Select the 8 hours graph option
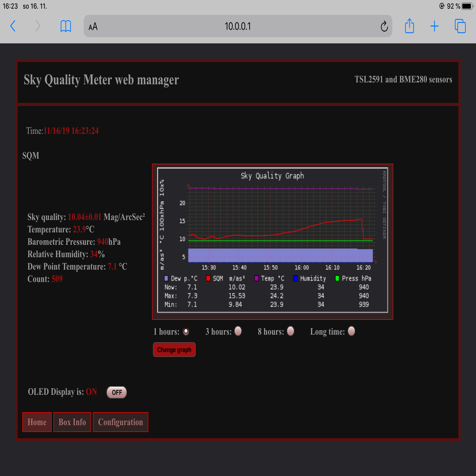The width and height of the screenshot is (476, 476). point(290,331)
